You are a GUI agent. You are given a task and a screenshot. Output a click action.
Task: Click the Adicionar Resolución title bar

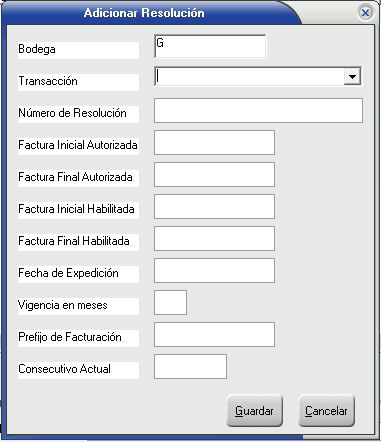(x=144, y=13)
